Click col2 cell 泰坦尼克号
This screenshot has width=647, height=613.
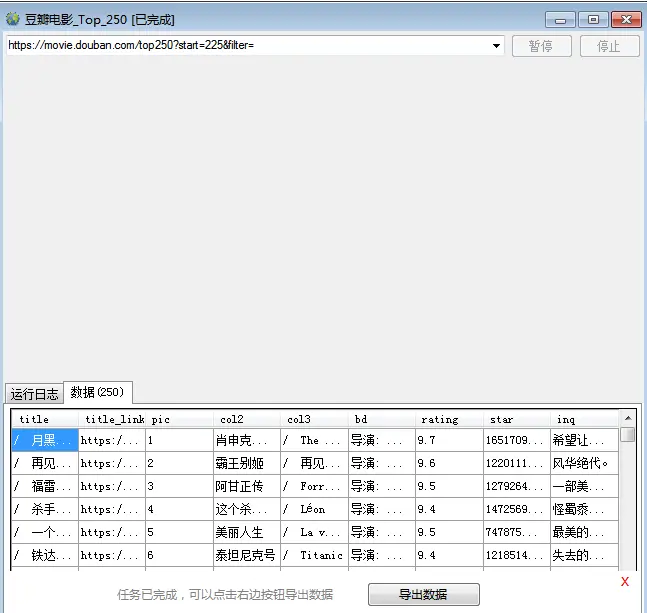tap(247, 555)
